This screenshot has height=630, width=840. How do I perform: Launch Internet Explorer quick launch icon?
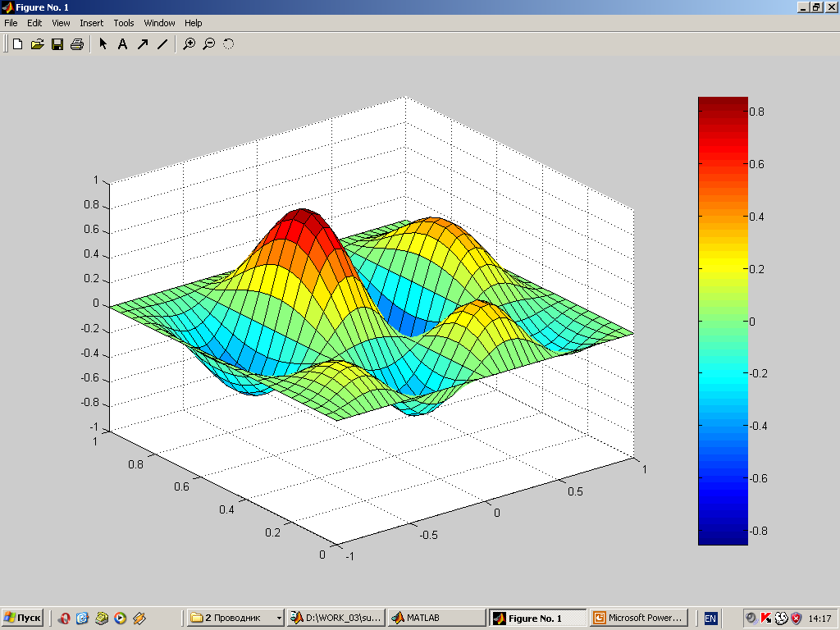pos(83,619)
